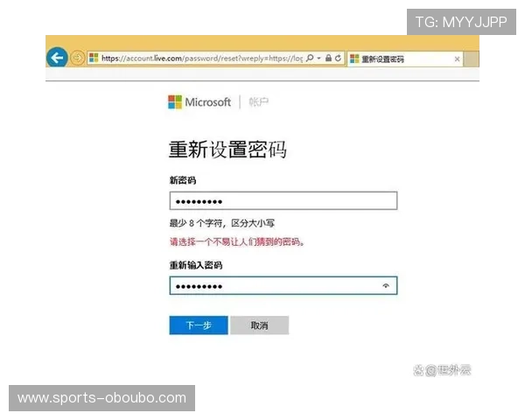525x420 pixels.
Task: Click the hint 最少 8 个字符，区分大小写
Action: [222, 223]
